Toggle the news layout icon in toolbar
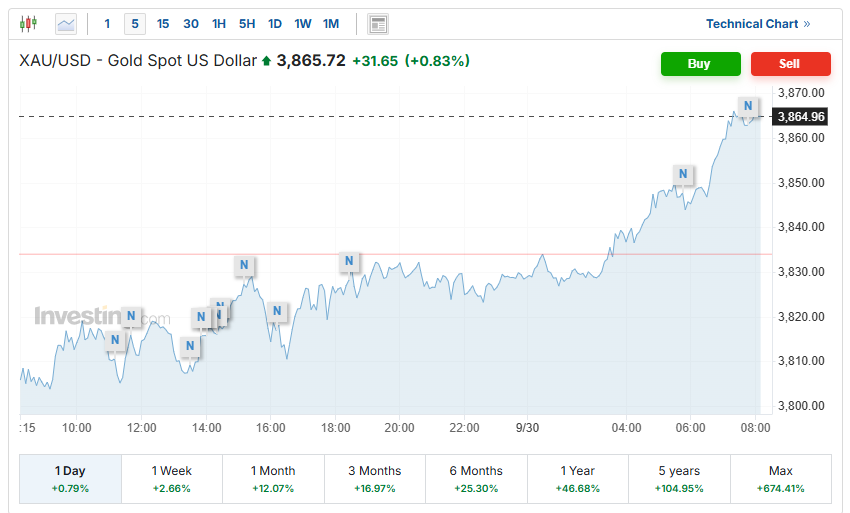 [x=378, y=24]
